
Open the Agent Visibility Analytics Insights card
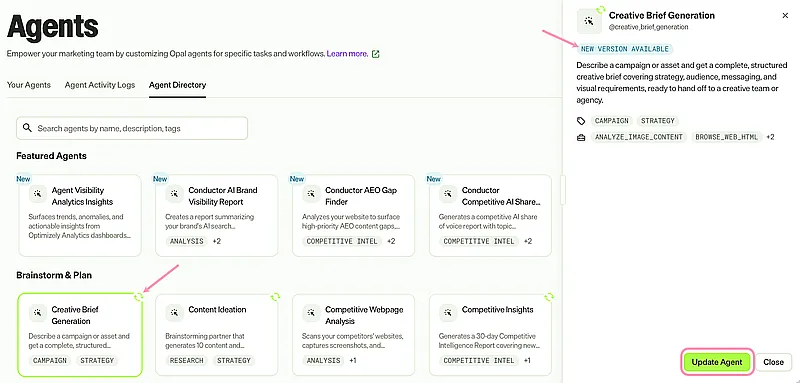[80, 215]
